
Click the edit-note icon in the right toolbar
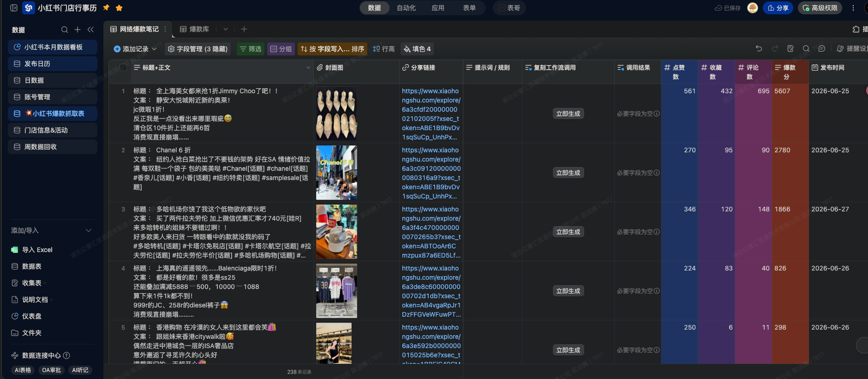tap(790, 48)
